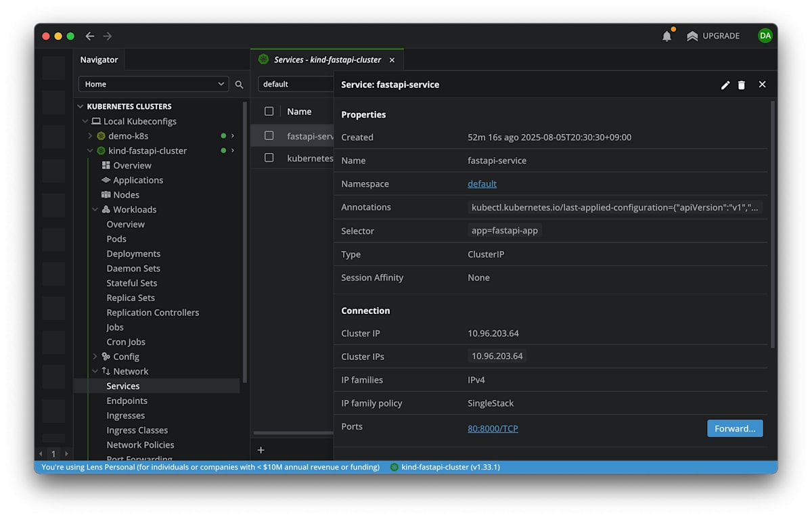The height and width of the screenshot is (519, 812).
Task: Click kind-fastapi-cluster (v1.33.1) in status bar
Action: [x=445, y=467]
